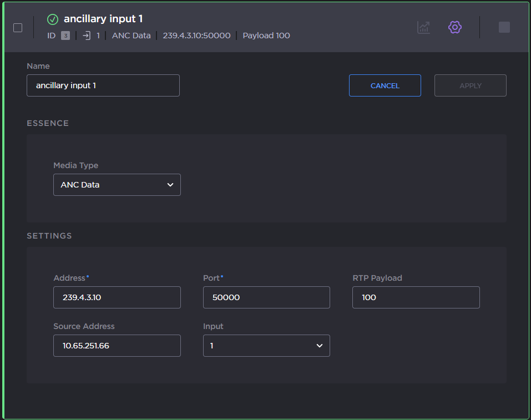Focus the Address field with 239.4.3.10

click(117, 297)
